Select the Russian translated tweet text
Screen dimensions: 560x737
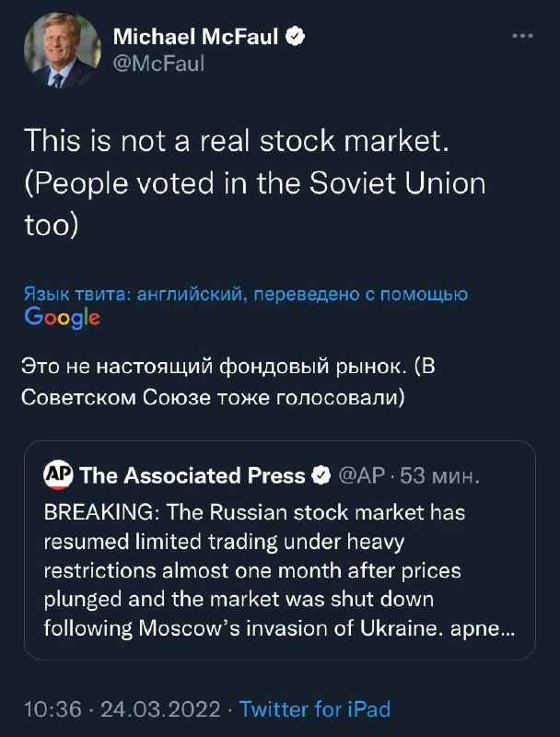pyautogui.click(x=228, y=382)
